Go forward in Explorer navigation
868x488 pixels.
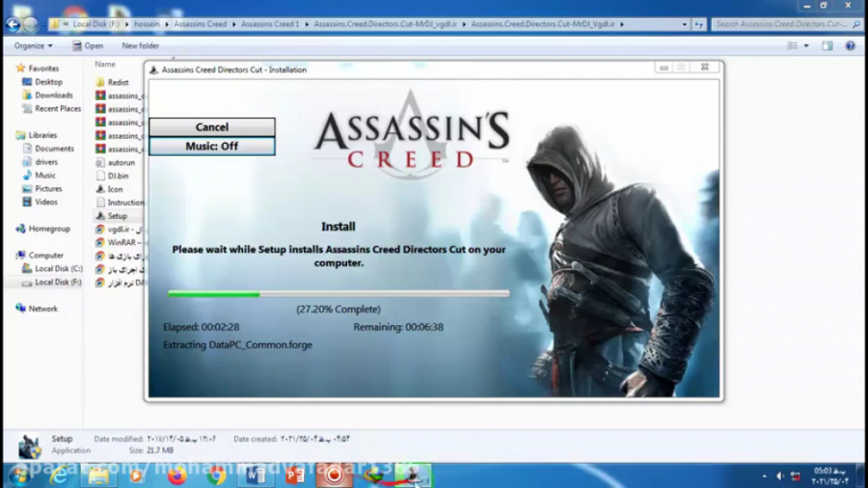tap(31, 24)
